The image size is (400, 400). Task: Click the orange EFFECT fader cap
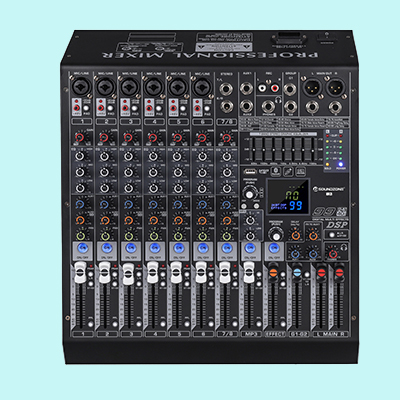(x=273, y=272)
